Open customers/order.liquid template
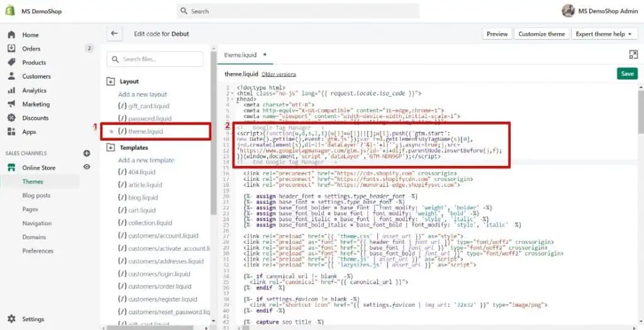Image resolution: width=644 pixels, height=330 pixels. [x=155, y=287]
